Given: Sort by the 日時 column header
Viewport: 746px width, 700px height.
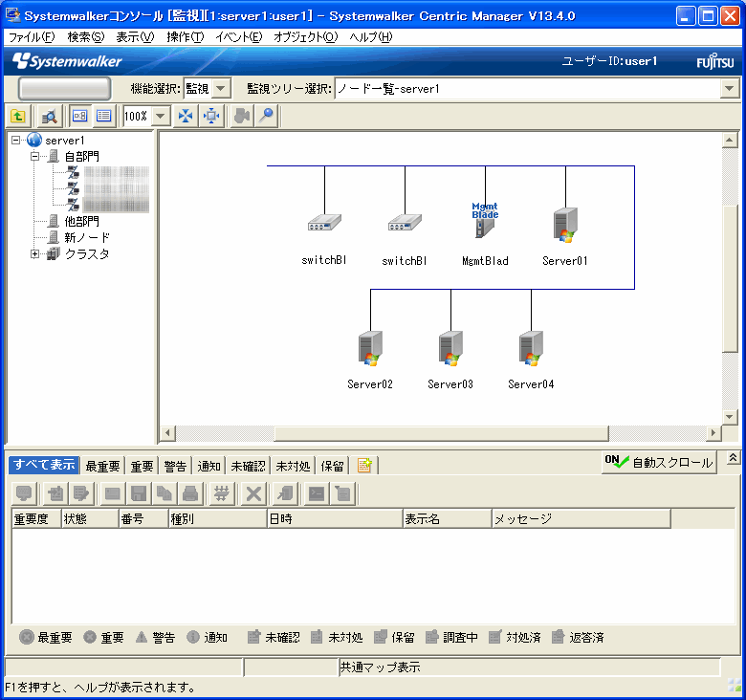Looking at the screenshot, I should pos(335,518).
